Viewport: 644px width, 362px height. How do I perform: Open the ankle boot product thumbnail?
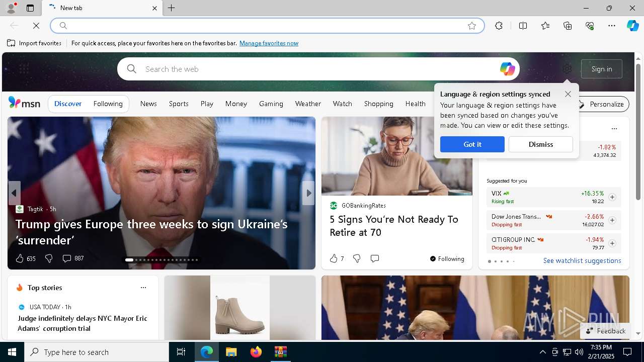[240, 308]
